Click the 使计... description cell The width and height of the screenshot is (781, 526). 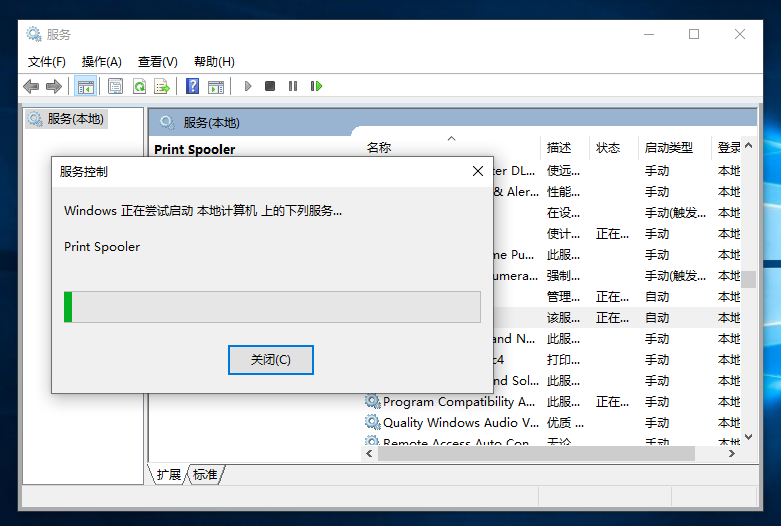coord(563,234)
